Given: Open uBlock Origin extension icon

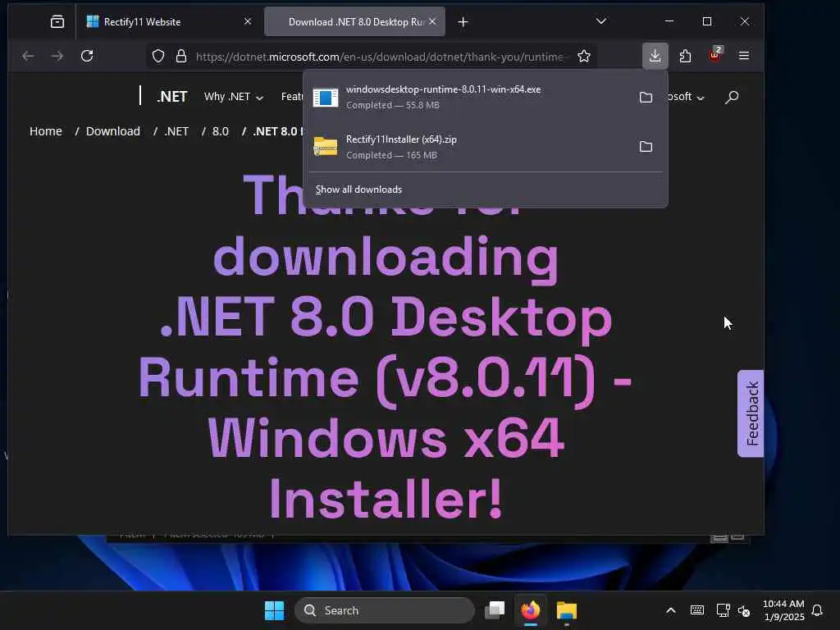Looking at the screenshot, I should tap(715, 54).
